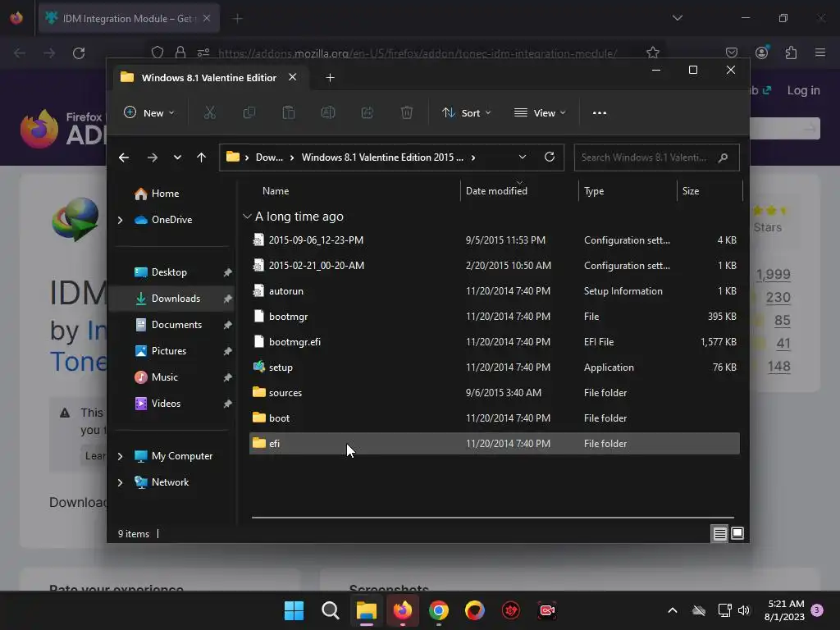Open the Firefox account icon

tap(761, 52)
